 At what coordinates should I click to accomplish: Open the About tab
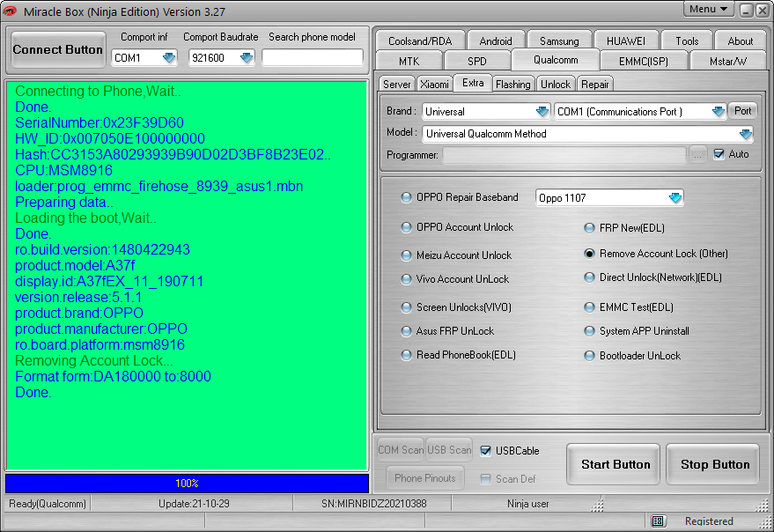coord(740,41)
